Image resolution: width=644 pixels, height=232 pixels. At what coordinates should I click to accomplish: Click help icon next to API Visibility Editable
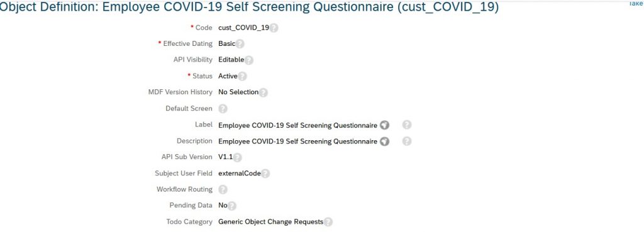248,60
